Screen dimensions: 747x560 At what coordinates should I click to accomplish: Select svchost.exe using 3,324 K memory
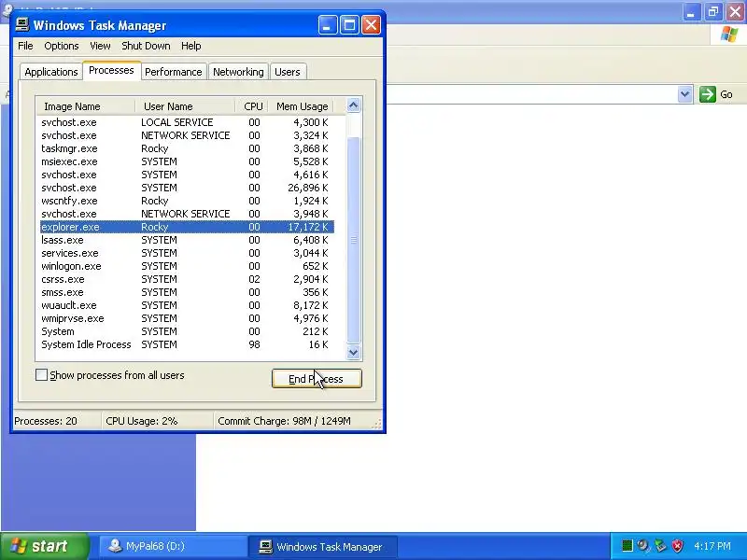pyautogui.click(x=187, y=135)
